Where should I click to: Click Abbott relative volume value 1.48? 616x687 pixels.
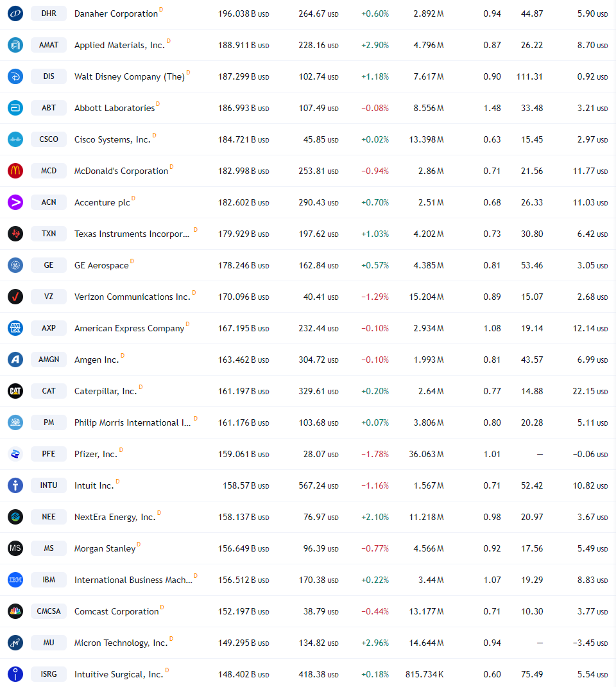tap(492, 109)
